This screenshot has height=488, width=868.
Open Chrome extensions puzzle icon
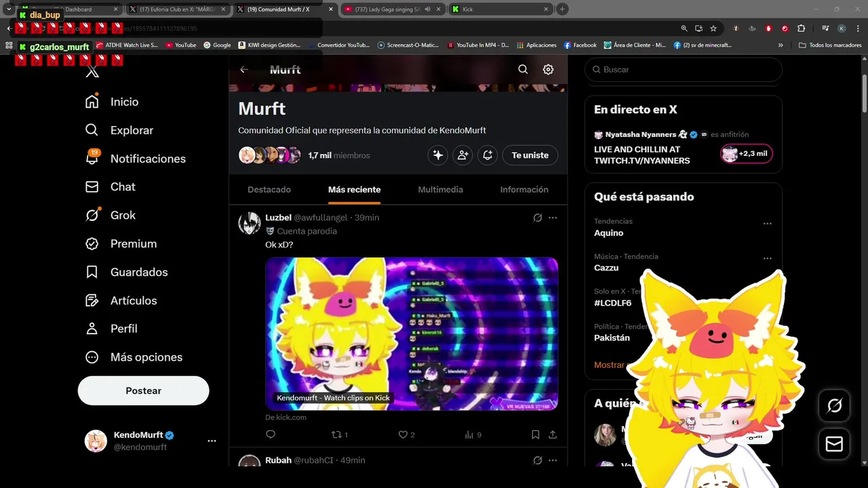(x=801, y=28)
